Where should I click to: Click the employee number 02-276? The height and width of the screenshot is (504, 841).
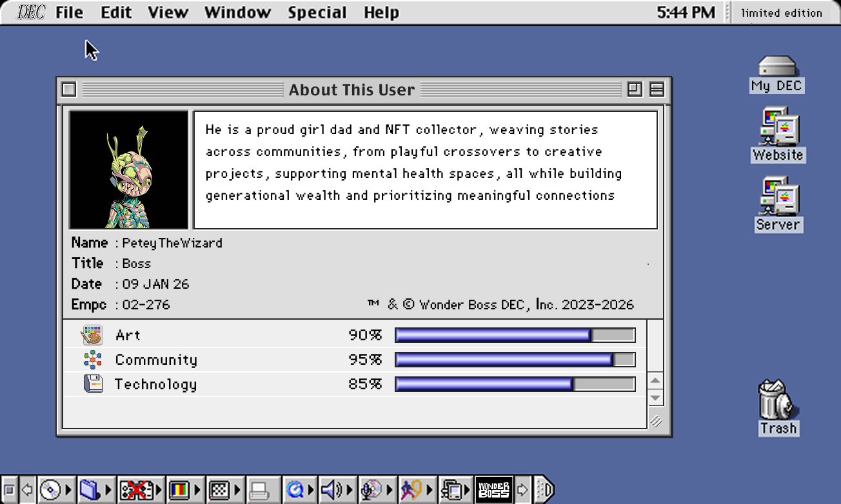(x=146, y=305)
